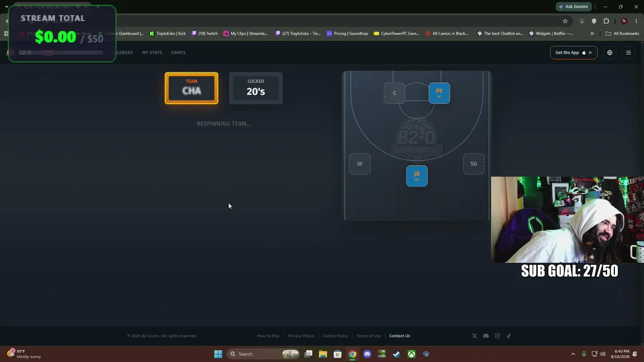
Task: Open the Contact Us footer link
Action: (399, 336)
